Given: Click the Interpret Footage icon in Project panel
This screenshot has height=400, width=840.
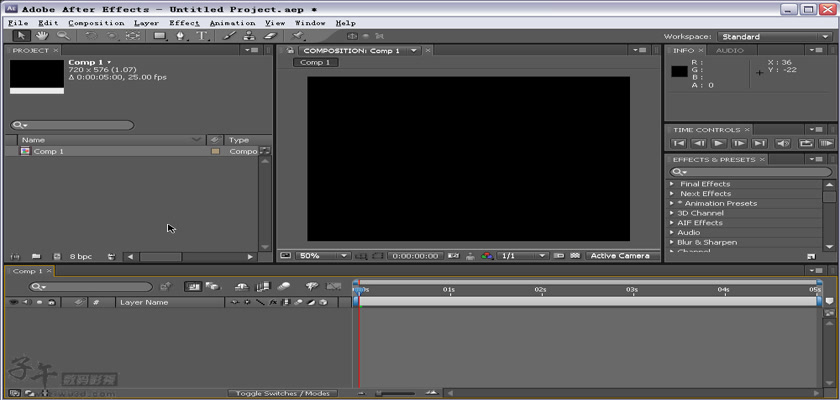Looking at the screenshot, I should point(15,256).
